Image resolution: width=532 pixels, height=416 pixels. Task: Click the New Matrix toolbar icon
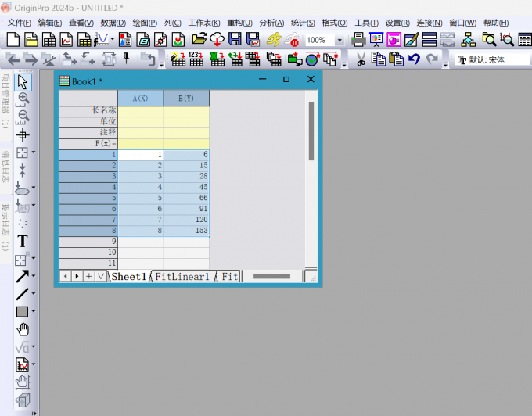pos(84,40)
